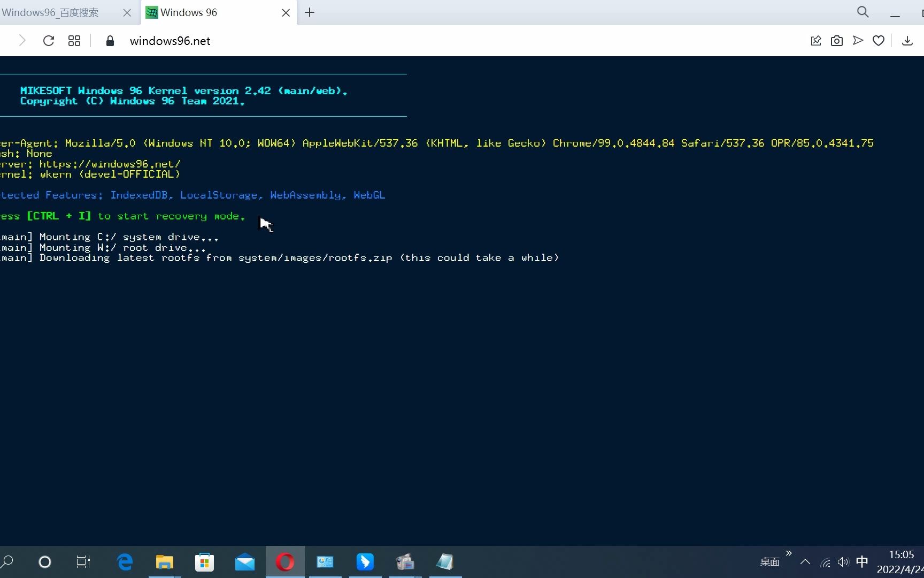Open the Mail app on the taskbar

pos(245,562)
